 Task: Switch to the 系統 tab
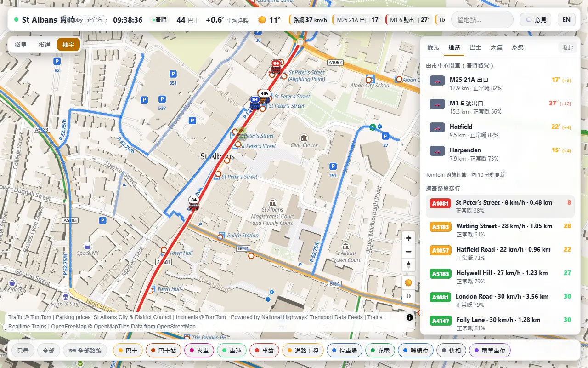[x=518, y=47]
